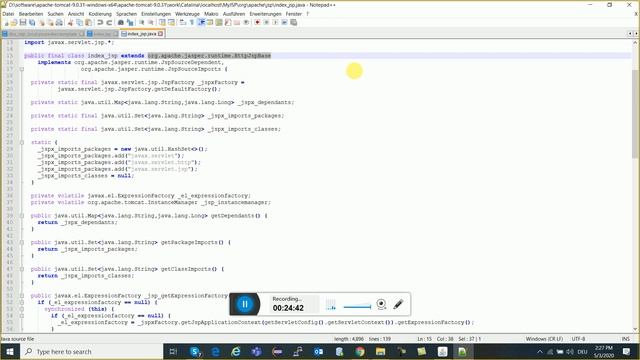640x360 pixels.
Task: Click the Zoom In toolbar icon
Action: [x=142, y=22]
